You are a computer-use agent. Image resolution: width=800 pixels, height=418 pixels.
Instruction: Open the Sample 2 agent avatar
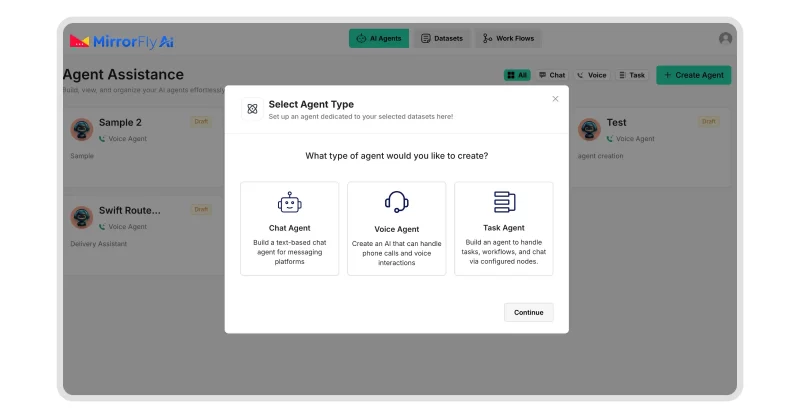tap(82, 130)
